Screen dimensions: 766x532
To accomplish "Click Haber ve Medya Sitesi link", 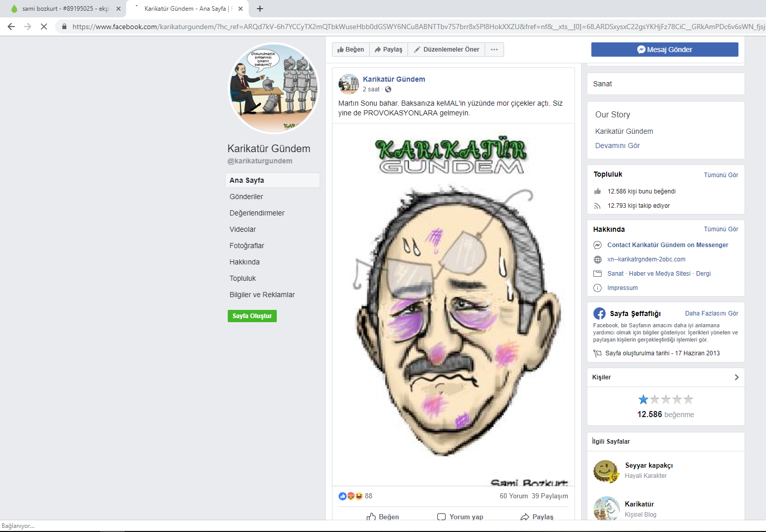I will [659, 274].
